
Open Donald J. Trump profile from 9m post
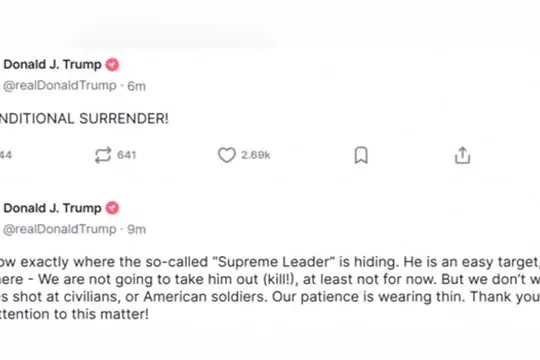click(x=52, y=208)
